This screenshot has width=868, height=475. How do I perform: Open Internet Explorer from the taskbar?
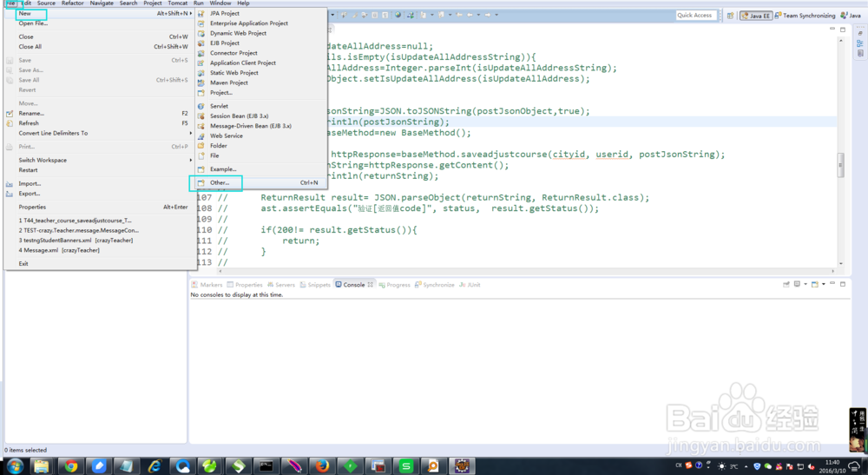pyautogui.click(x=155, y=466)
